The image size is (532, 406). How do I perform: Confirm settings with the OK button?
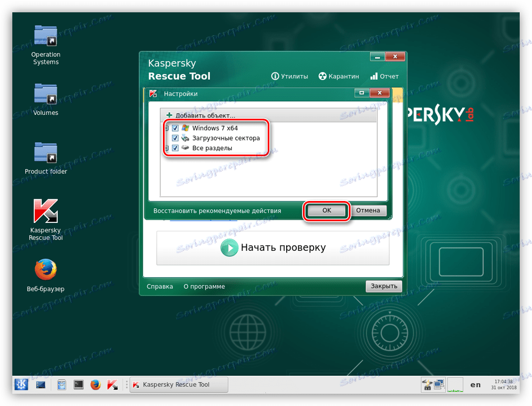(x=326, y=211)
